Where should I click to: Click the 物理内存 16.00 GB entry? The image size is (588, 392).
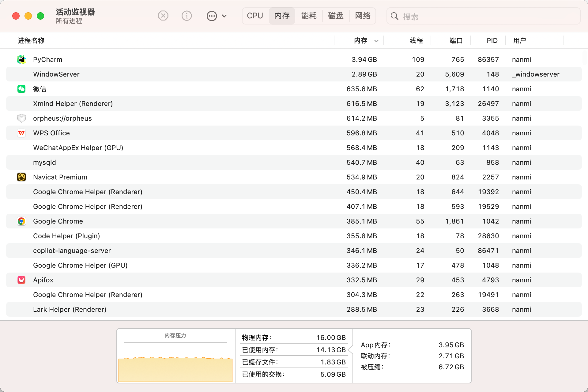(x=294, y=337)
